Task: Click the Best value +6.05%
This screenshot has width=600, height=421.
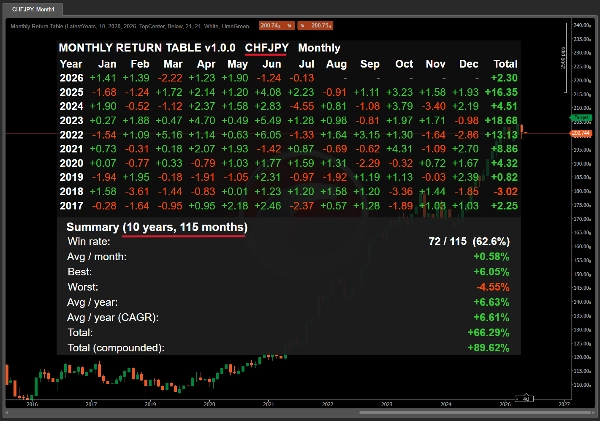Action: coord(491,272)
